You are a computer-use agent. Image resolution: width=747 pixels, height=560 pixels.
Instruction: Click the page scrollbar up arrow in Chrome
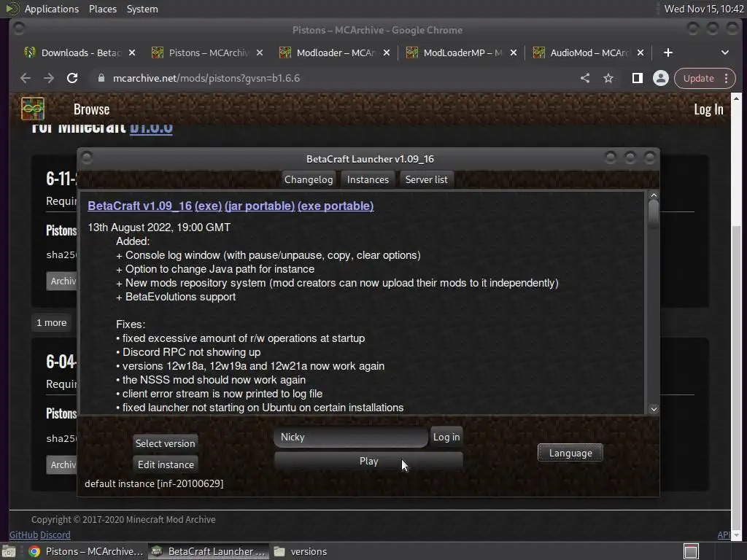click(736, 98)
